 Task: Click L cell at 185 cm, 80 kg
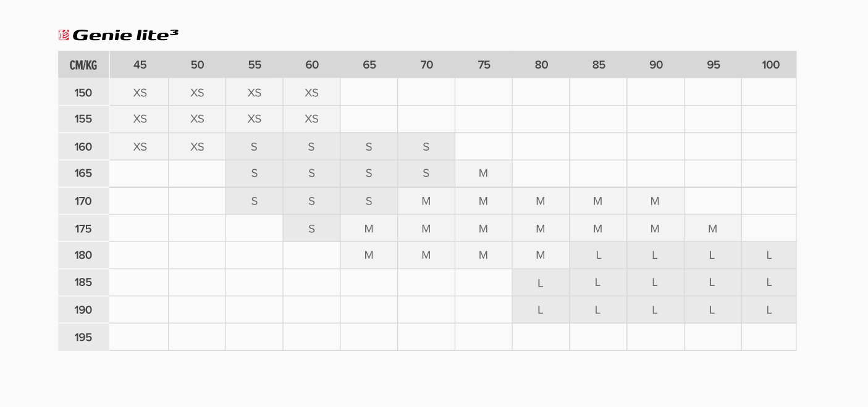point(541,283)
